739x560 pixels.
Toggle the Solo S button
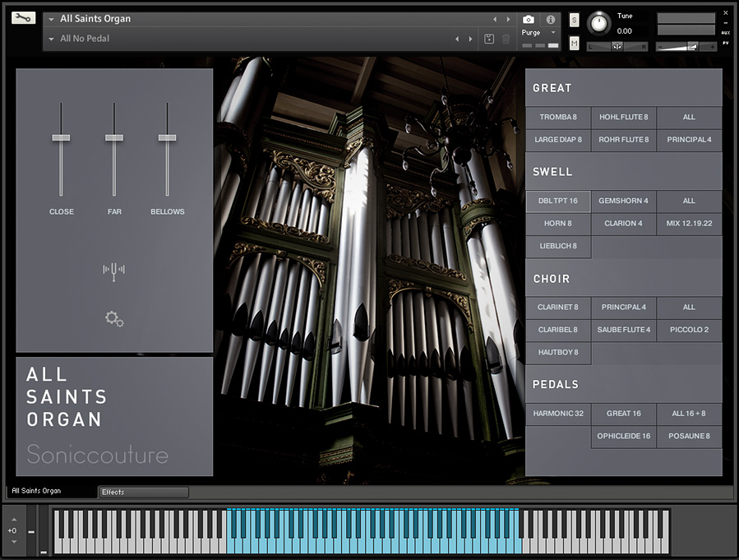[x=574, y=19]
